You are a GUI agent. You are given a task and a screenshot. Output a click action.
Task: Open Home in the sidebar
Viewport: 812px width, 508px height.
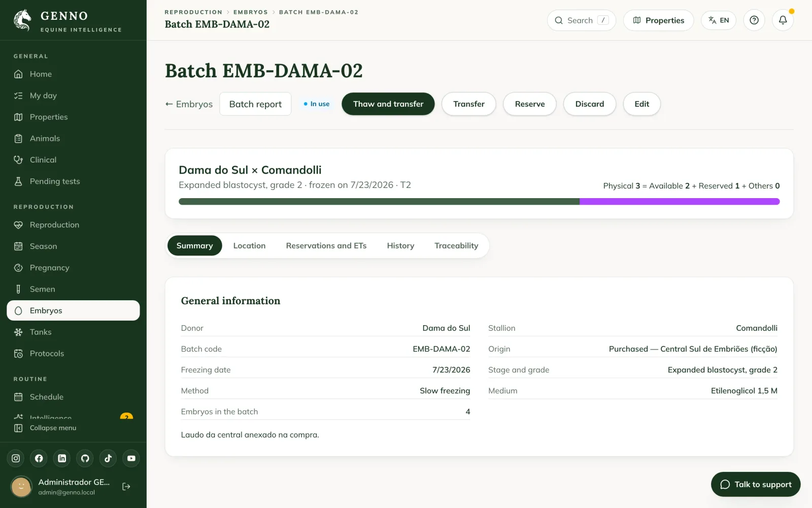(x=73, y=74)
